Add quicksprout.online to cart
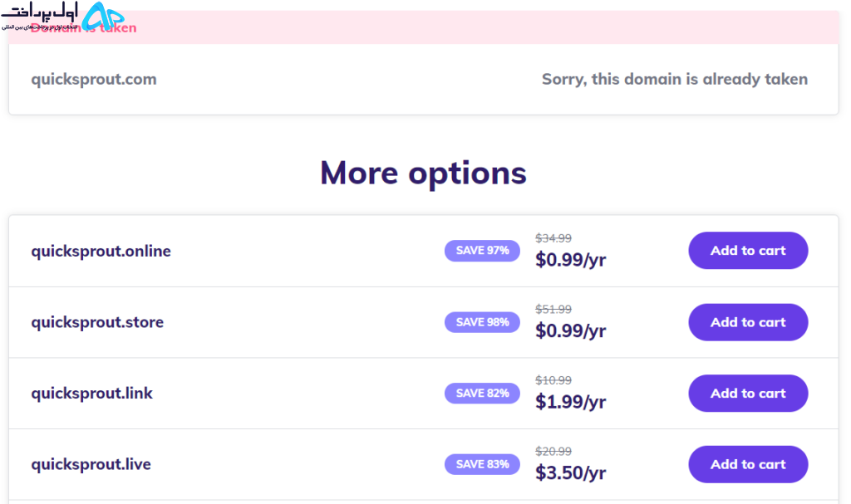This screenshot has height=504, width=851. tap(748, 251)
